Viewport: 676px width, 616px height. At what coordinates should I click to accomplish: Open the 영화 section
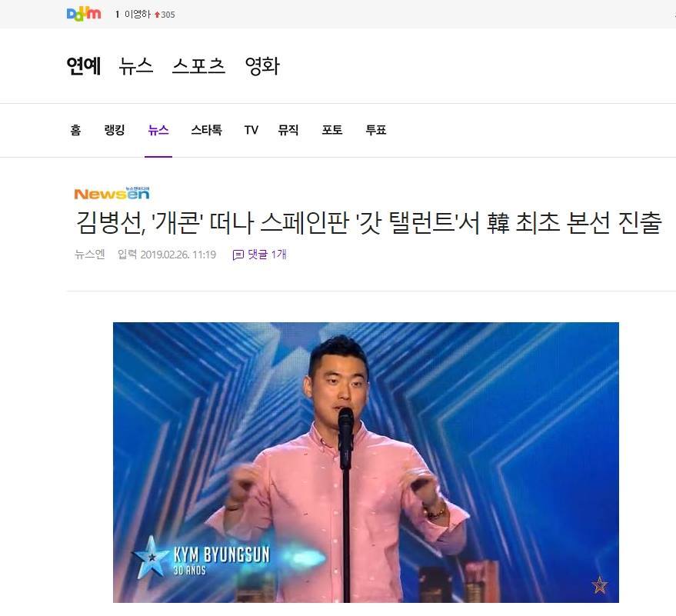(x=262, y=66)
